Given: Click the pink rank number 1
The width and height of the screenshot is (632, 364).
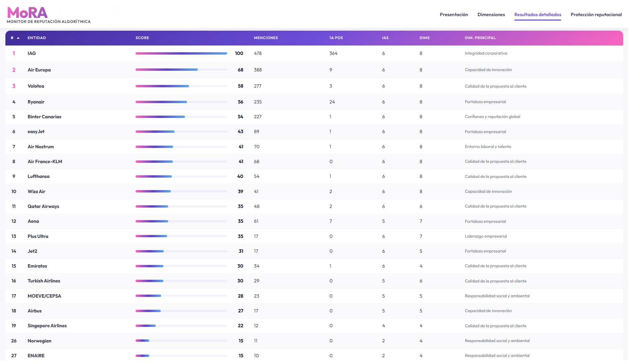Looking at the screenshot, I should coord(14,54).
